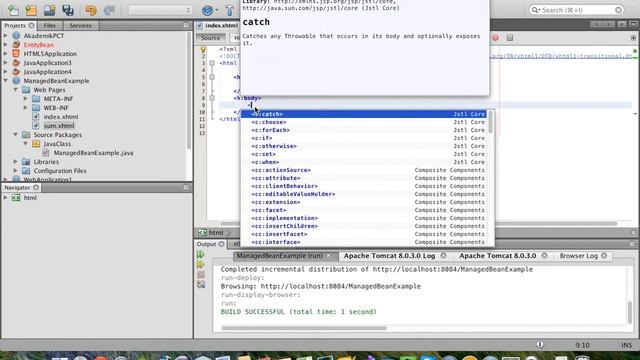Click the New File toolbar icon
Screen dimensions: 640x360
(x=13, y=10)
